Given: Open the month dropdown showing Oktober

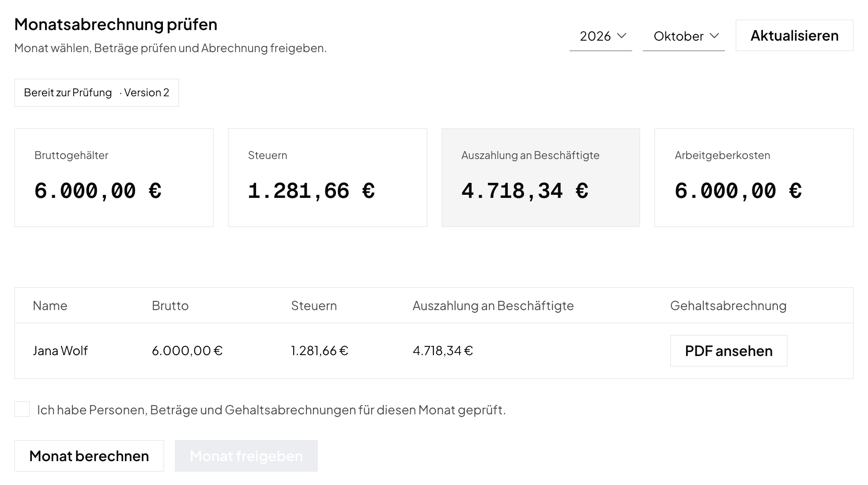Looking at the screenshot, I should 683,36.
